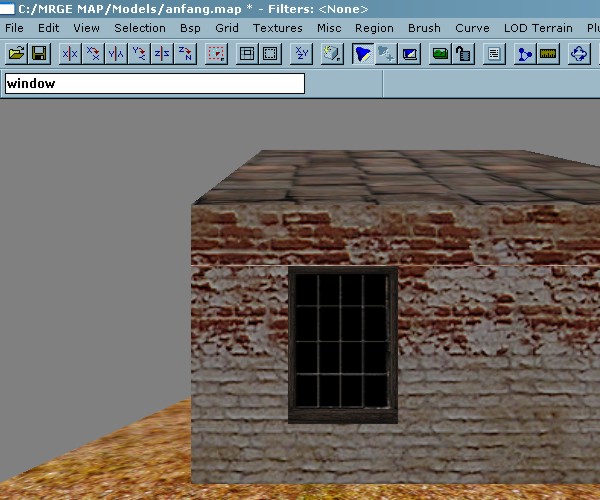The image size is (600, 500).
Task: Select the dark window brush on the wall
Action: pyautogui.click(x=343, y=345)
